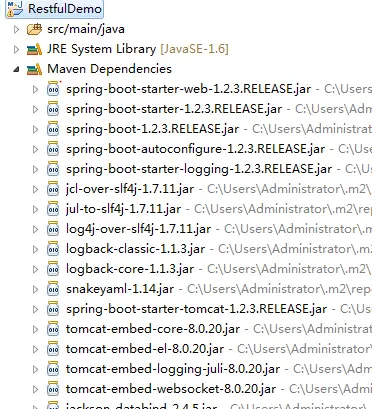The image size is (372, 409).
Task: Click the src/main/java source folder icon
Action: click(34, 29)
